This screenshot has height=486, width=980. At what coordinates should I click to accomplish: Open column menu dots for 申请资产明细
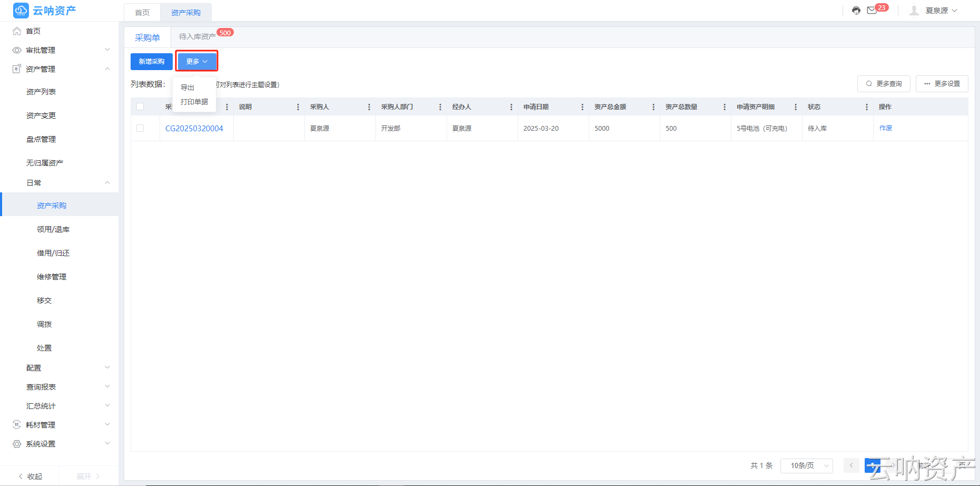click(x=796, y=107)
